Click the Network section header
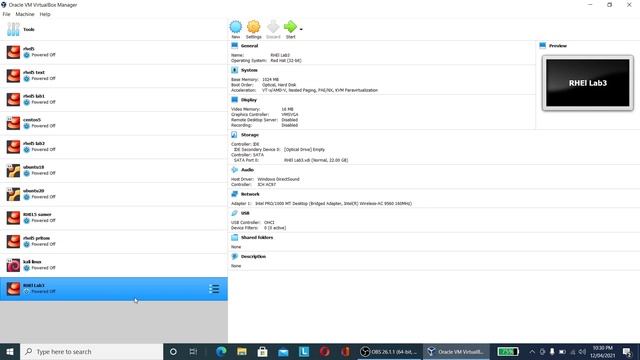The image size is (640, 360). click(250, 194)
